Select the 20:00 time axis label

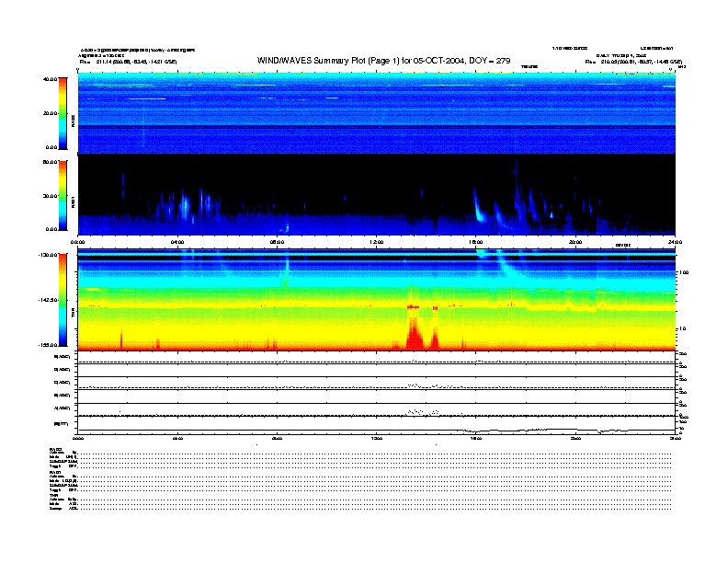point(574,242)
